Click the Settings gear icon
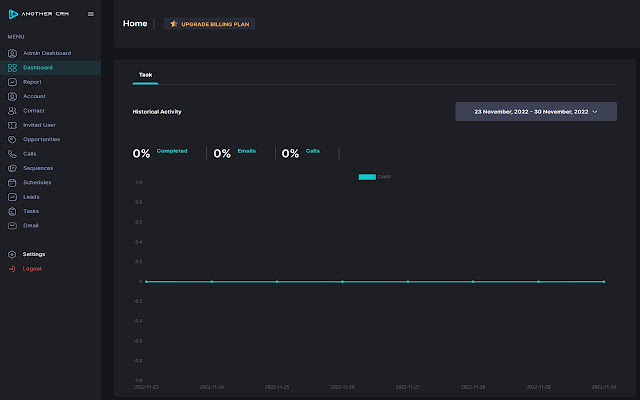Viewport: 640px width, 400px height. pyautogui.click(x=12, y=254)
